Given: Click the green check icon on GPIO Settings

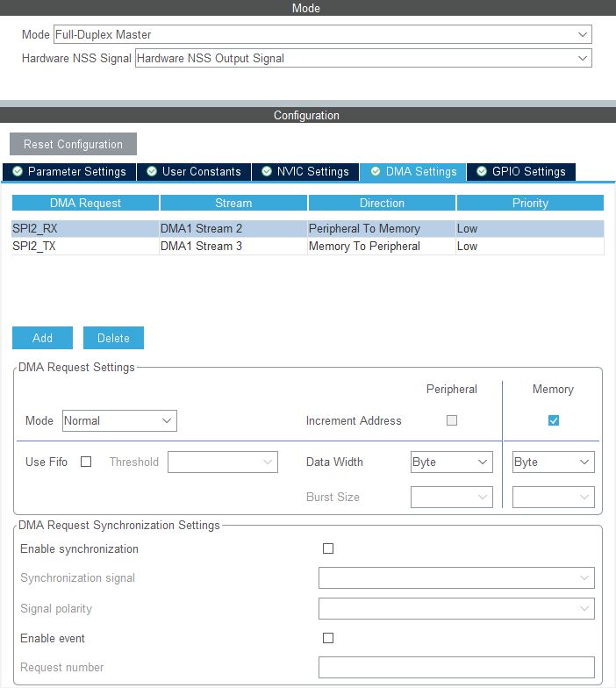Looking at the screenshot, I should [482, 171].
